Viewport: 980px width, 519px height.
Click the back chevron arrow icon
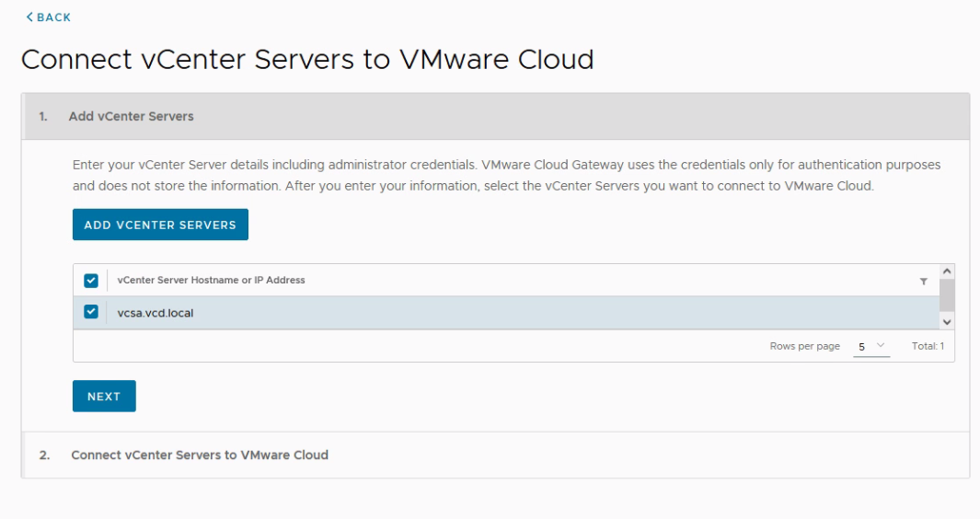pos(29,17)
